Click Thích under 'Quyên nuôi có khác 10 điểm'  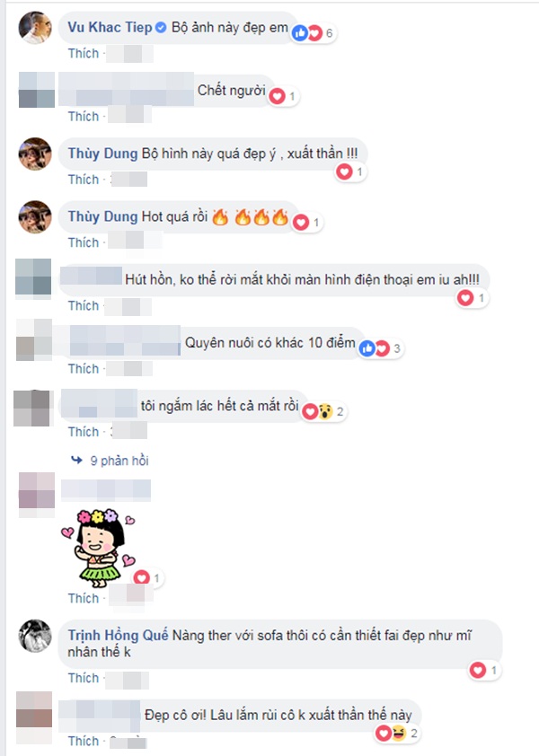83,369
